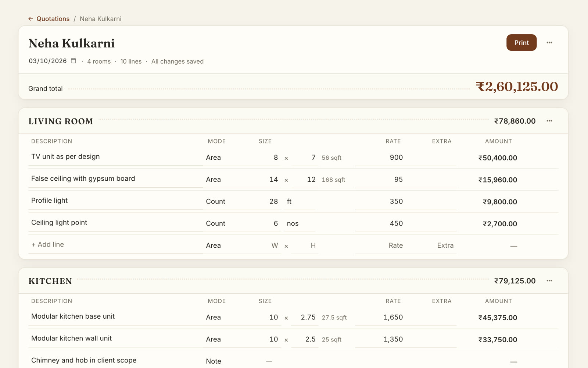Click the Extra field for TV unit row
The image size is (588, 368).
pyautogui.click(x=432, y=158)
